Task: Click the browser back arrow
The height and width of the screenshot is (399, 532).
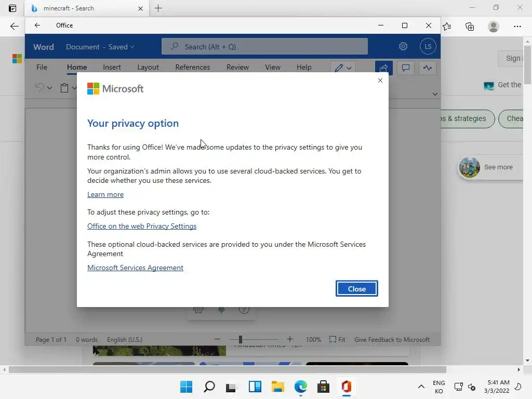Action: [14, 26]
